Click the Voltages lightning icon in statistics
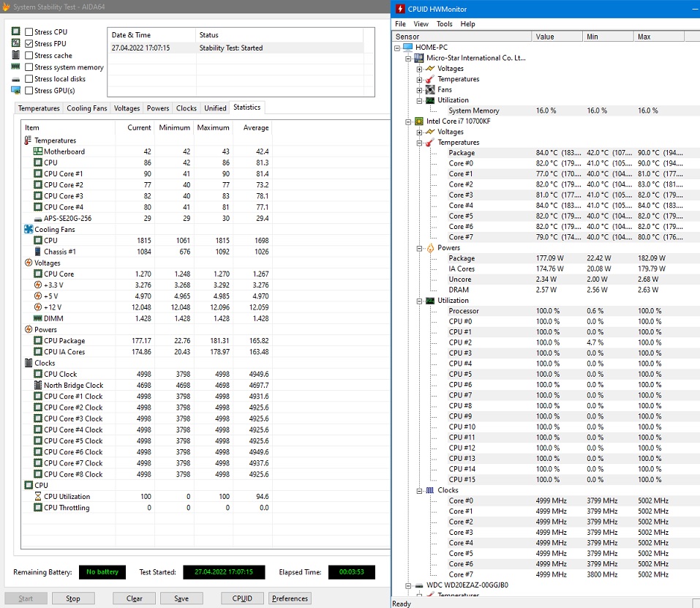 click(29, 263)
